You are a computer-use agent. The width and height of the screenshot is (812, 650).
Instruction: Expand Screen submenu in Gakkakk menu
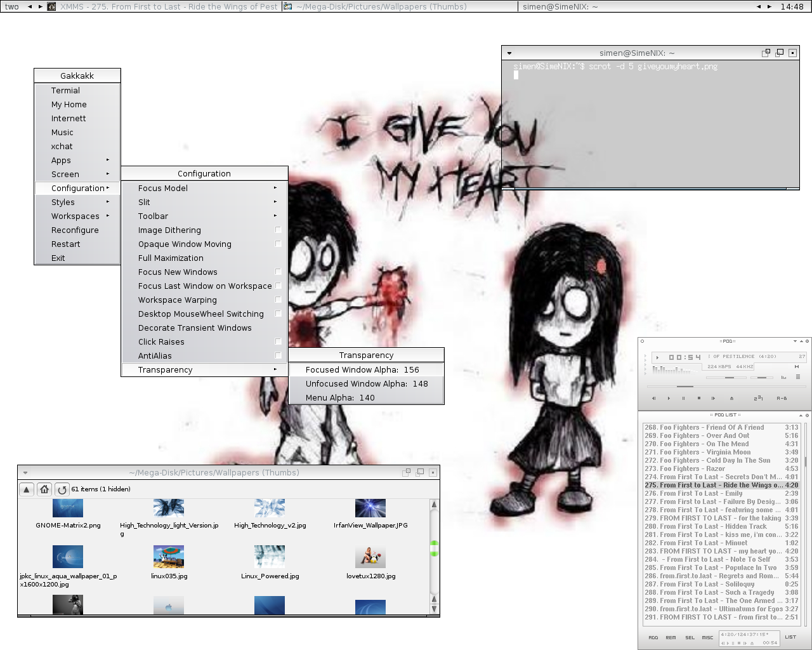[77, 174]
